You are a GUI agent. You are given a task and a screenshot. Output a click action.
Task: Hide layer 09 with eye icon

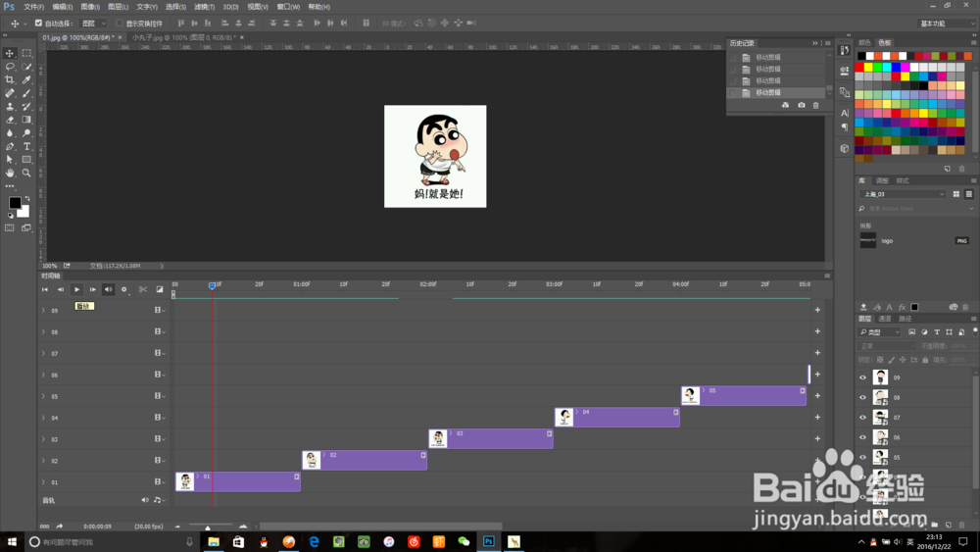coord(863,377)
